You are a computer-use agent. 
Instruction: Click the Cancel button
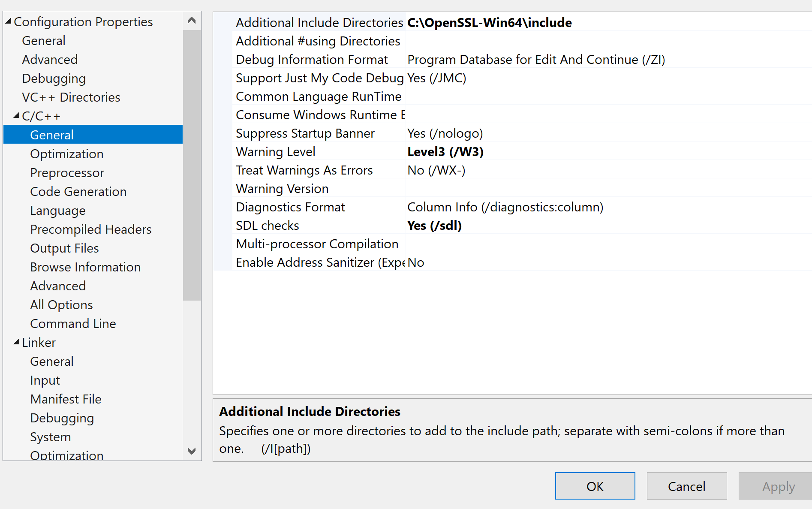coord(686,486)
